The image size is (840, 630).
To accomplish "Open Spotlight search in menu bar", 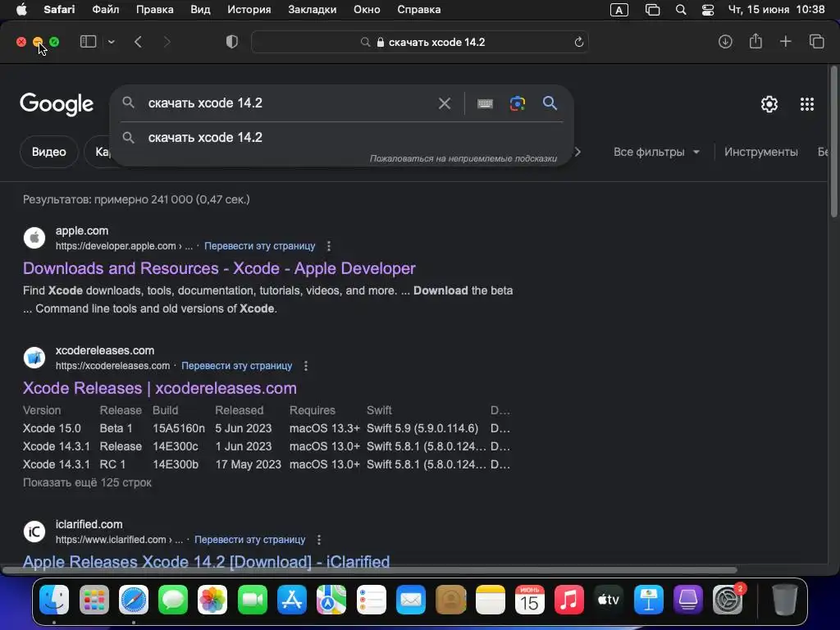I will 680,10.
